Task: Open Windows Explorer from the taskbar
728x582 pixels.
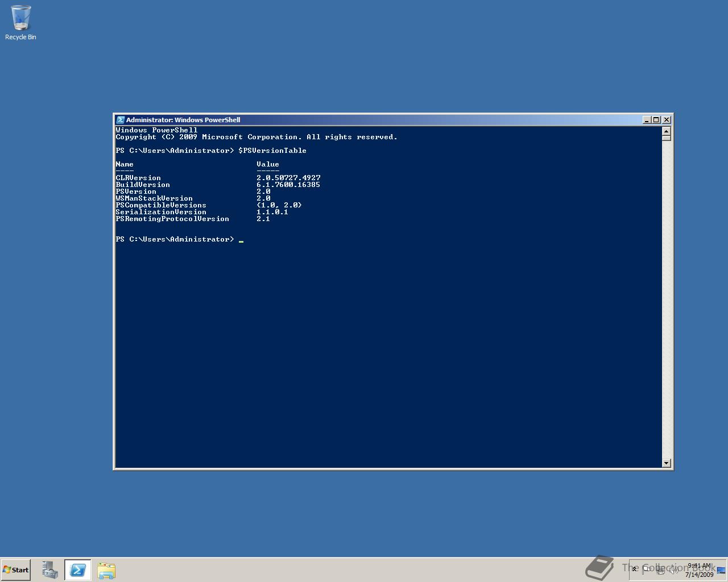Action: 106,570
